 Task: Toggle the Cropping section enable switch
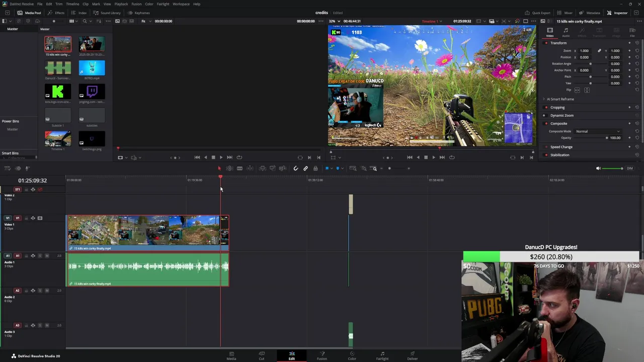(546, 107)
